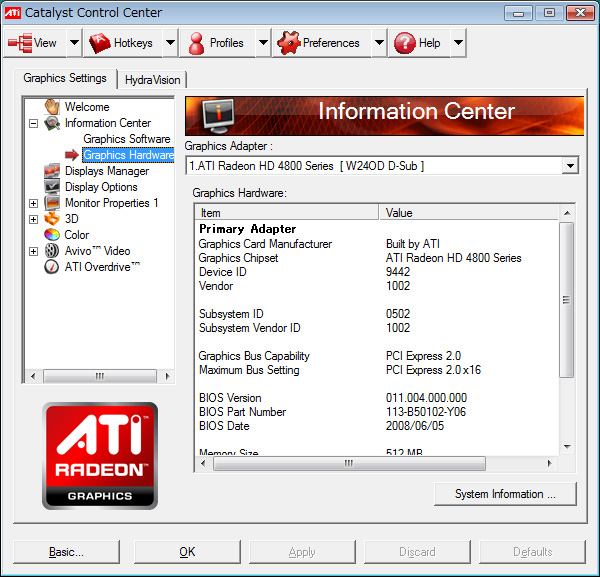This screenshot has height=577, width=600.
Task: Select Display Options in the tree
Action: point(101,187)
